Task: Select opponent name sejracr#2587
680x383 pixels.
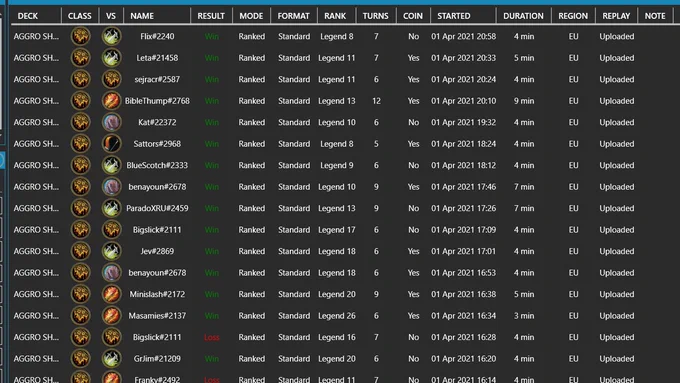Action: pos(157,79)
